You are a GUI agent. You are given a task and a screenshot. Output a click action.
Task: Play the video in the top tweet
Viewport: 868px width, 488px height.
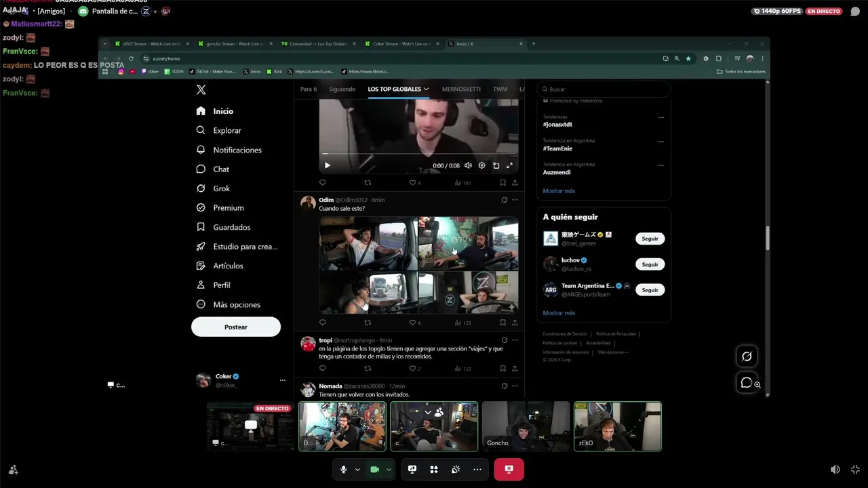pos(327,165)
